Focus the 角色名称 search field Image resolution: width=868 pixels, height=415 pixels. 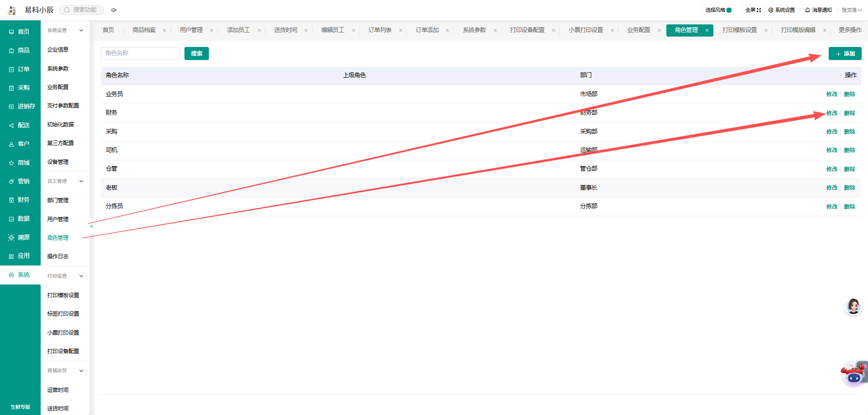tap(140, 53)
